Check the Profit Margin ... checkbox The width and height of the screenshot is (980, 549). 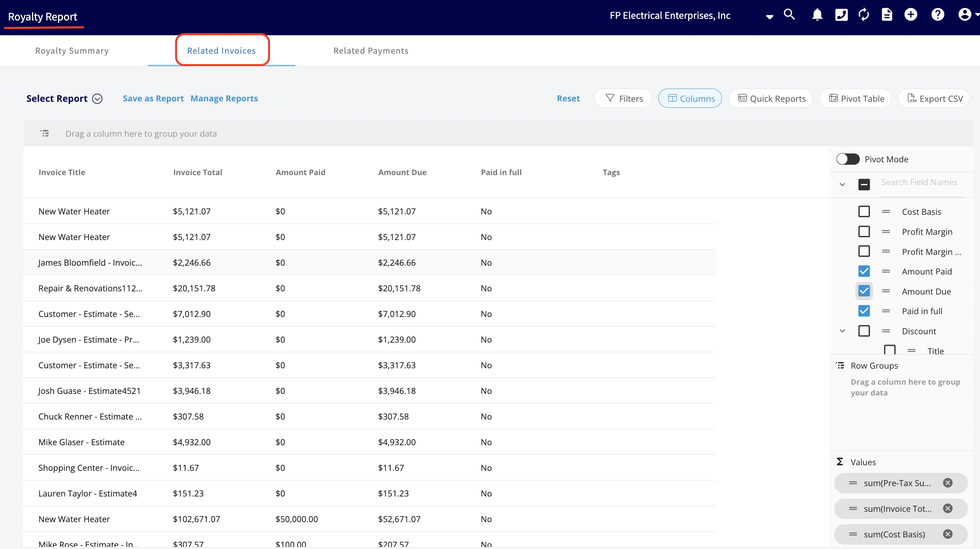pyautogui.click(x=864, y=251)
